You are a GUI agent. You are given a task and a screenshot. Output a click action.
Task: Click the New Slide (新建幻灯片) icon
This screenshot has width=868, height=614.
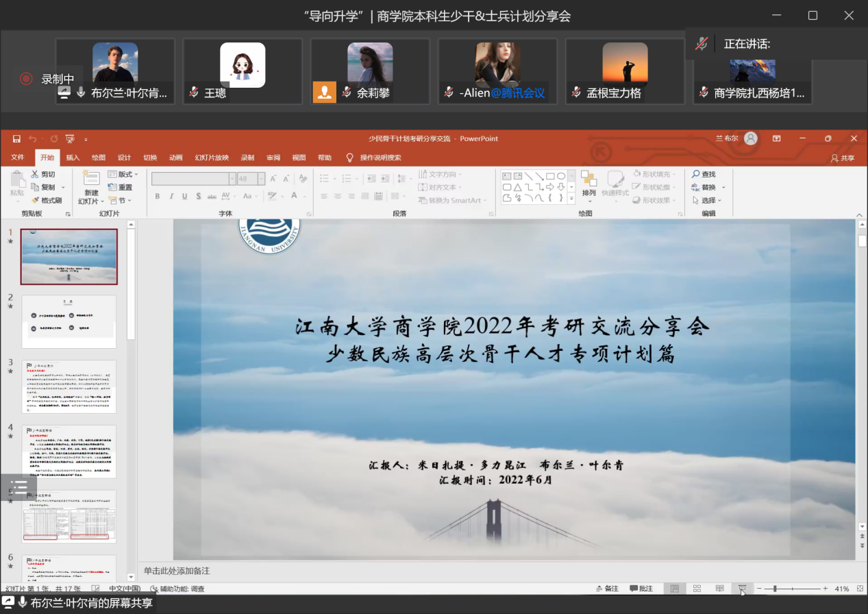90,179
